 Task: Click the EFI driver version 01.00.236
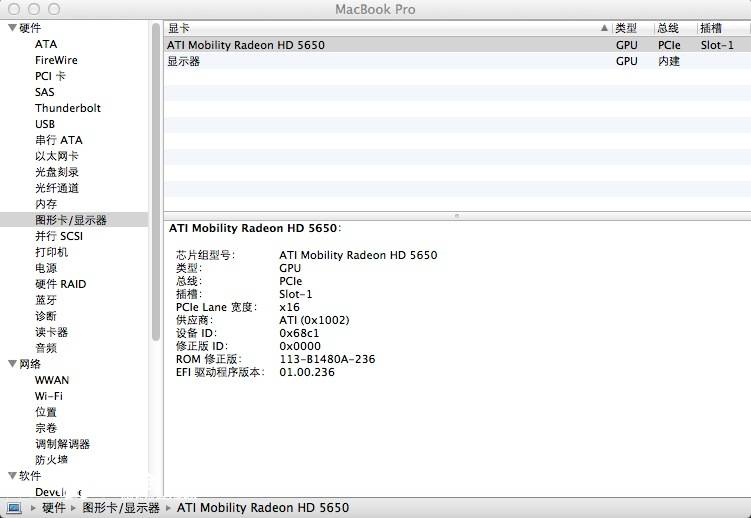(307, 372)
